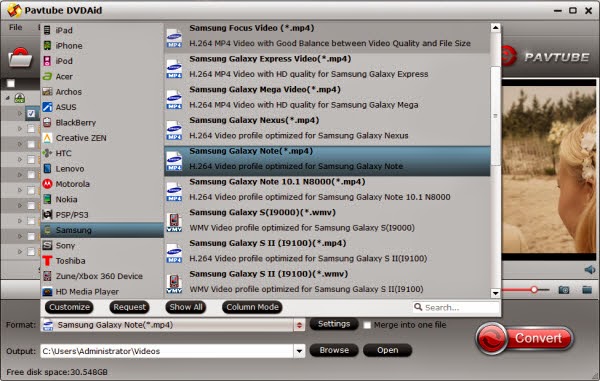600x381 pixels.
Task: Pick the Creative ZEN category
Action: [x=102, y=138]
